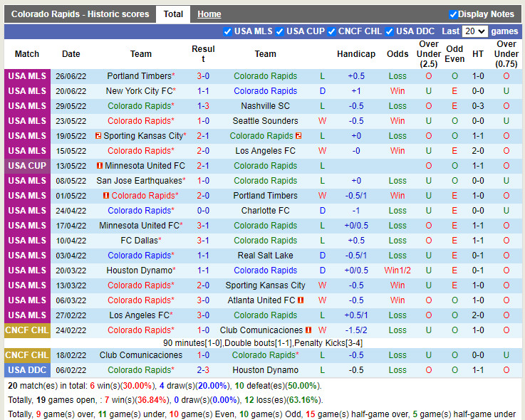Uncheck the USA MLS filter checkbox
The width and height of the screenshot is (525, 420).
click(x=228, y=31)
